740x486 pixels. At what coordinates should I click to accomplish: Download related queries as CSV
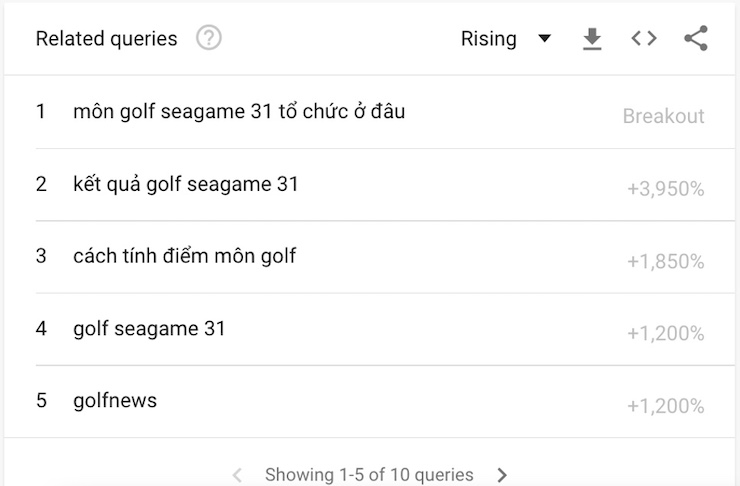(x=592, y=38)
